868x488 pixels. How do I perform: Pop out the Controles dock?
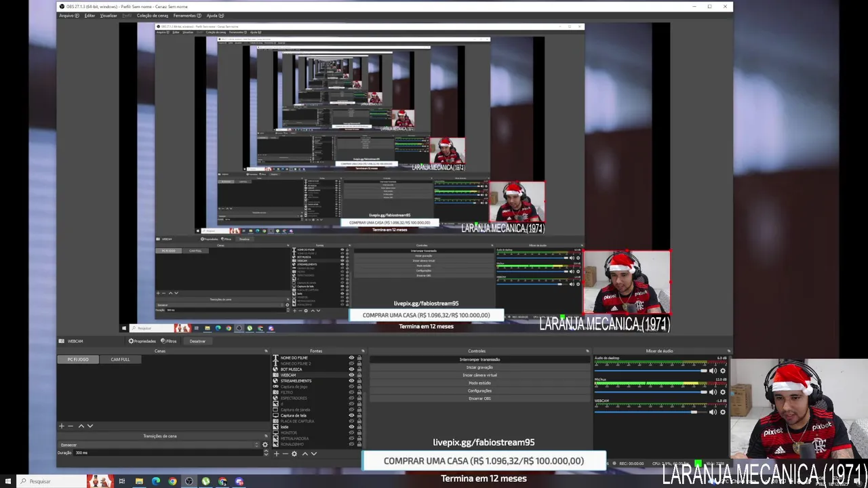coord(587,351)
